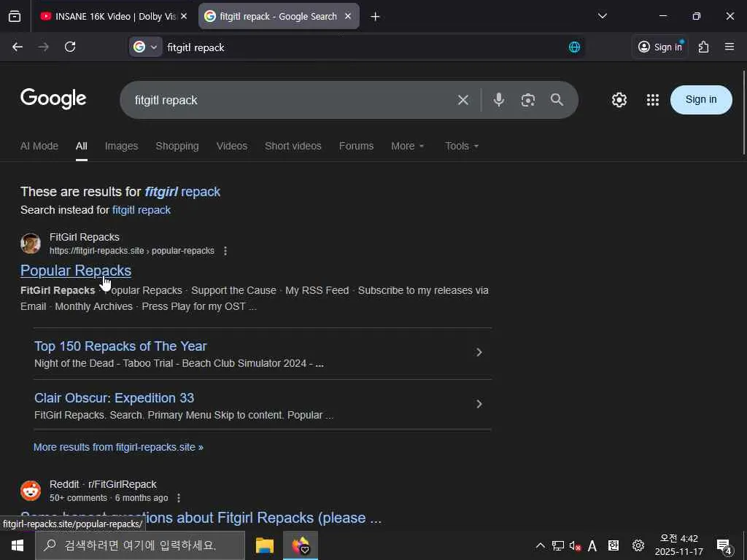747x560 pixels.
Task: Switch to Videos results
Action: pyautogui.click(x=232, y=146)
